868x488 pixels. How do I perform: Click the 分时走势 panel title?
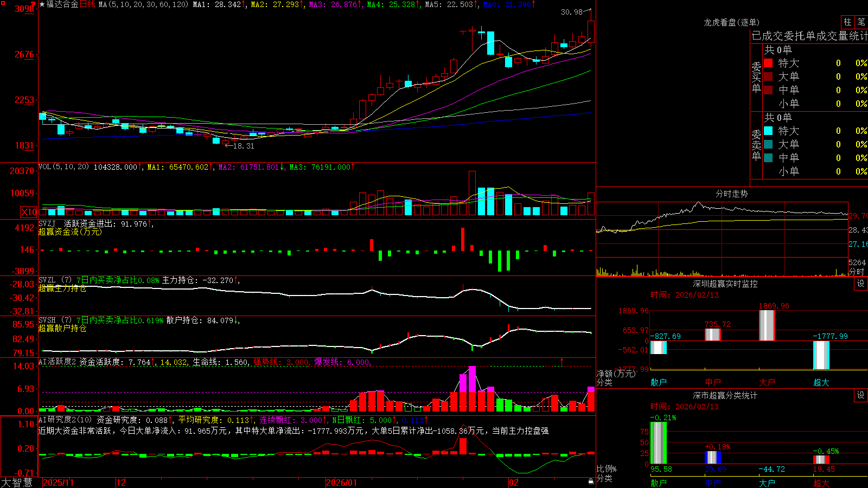tap(731, 194)
